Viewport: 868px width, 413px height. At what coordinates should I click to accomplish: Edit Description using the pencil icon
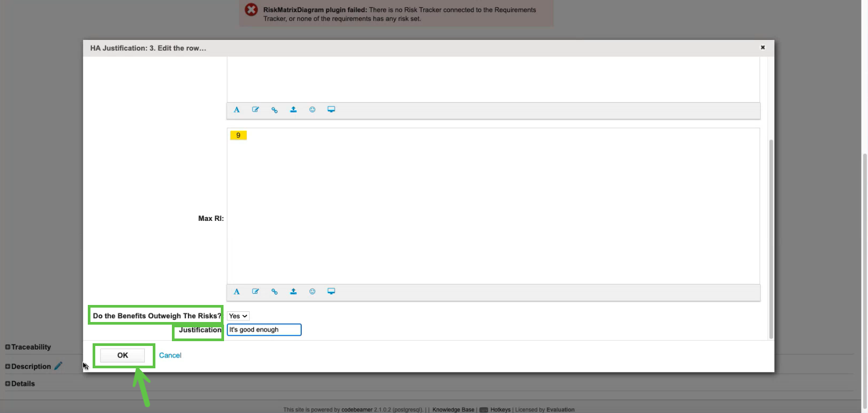point(59,366)
